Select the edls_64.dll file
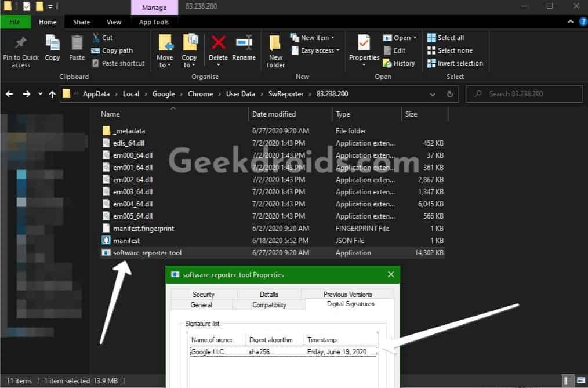Viewport: 588px width, 388px height. click(272, 143)
